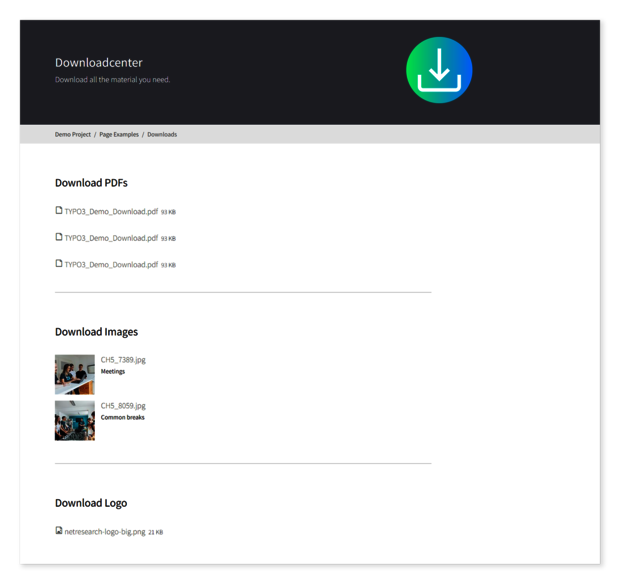Click the round download arrow icon in header
Screen dimensions: 620x584
pyautogui.click(x=439, y=70)
